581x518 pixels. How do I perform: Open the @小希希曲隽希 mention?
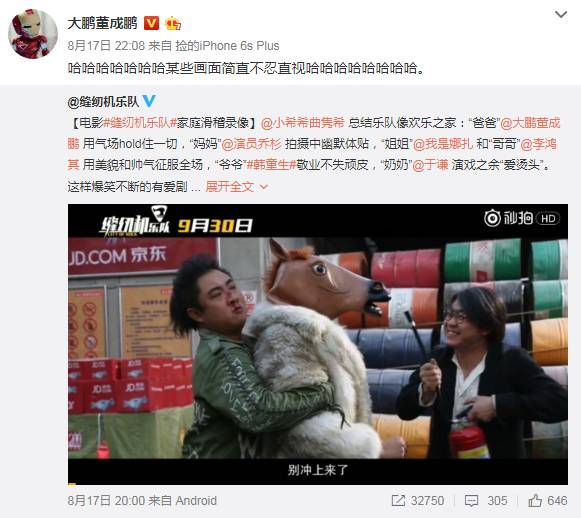[302, 123]
